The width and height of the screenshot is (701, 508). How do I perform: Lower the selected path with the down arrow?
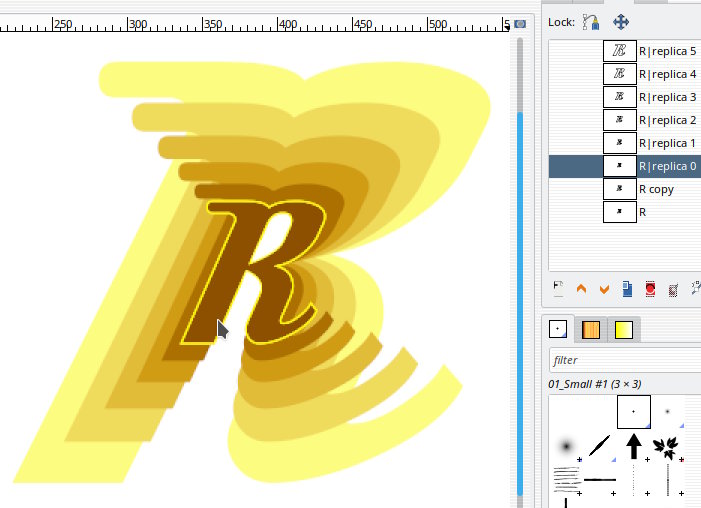click(x=604, y=289)
